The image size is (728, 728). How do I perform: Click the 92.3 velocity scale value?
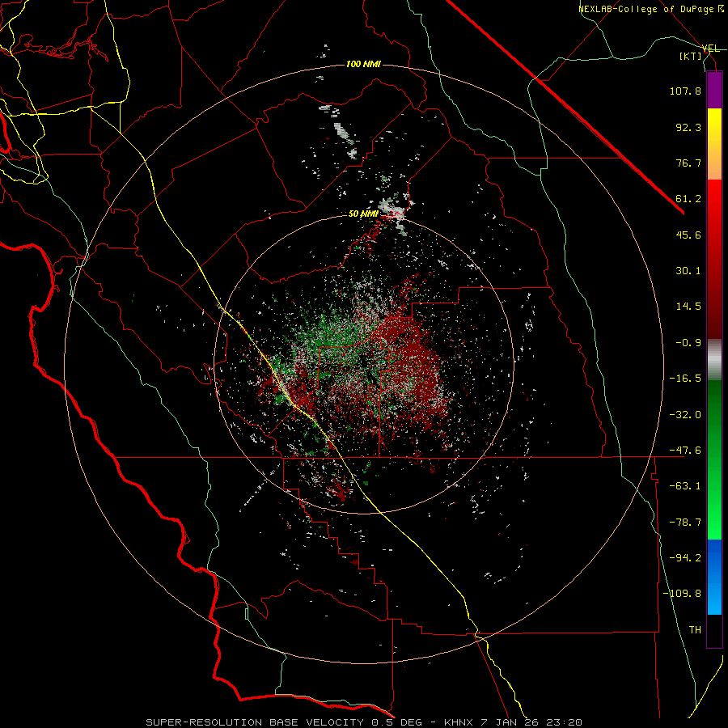tap(688, 127)
